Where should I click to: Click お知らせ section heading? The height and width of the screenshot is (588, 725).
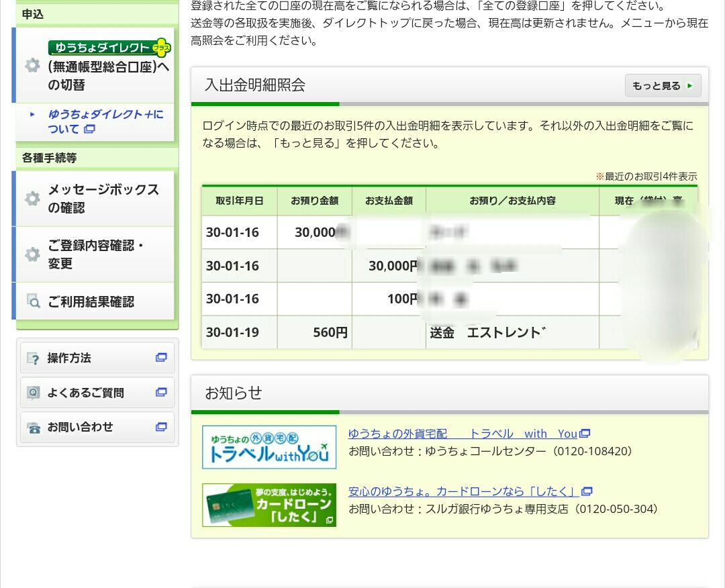click(x=234, y=393)
